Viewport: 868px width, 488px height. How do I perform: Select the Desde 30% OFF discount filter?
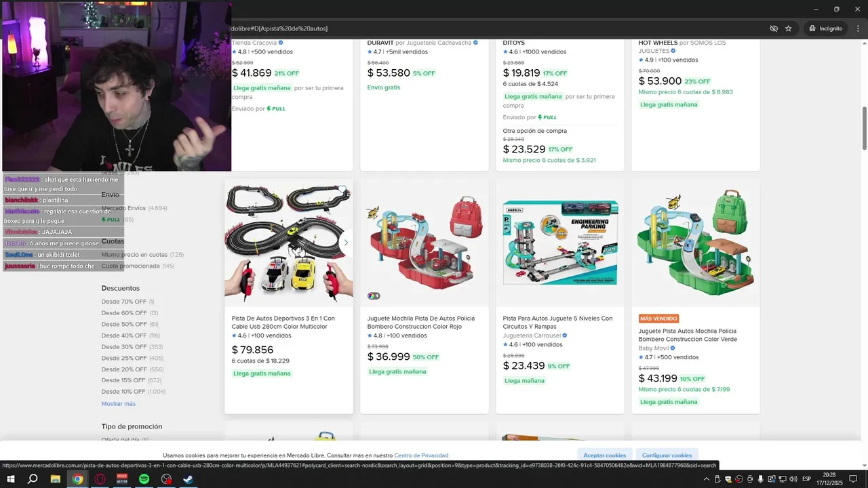click(124, 346)
